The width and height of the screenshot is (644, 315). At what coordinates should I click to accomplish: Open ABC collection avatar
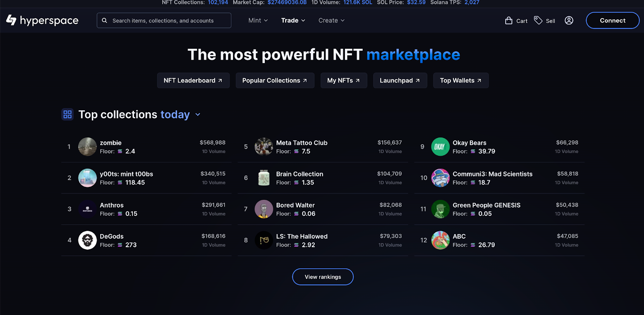click(440, 240)
